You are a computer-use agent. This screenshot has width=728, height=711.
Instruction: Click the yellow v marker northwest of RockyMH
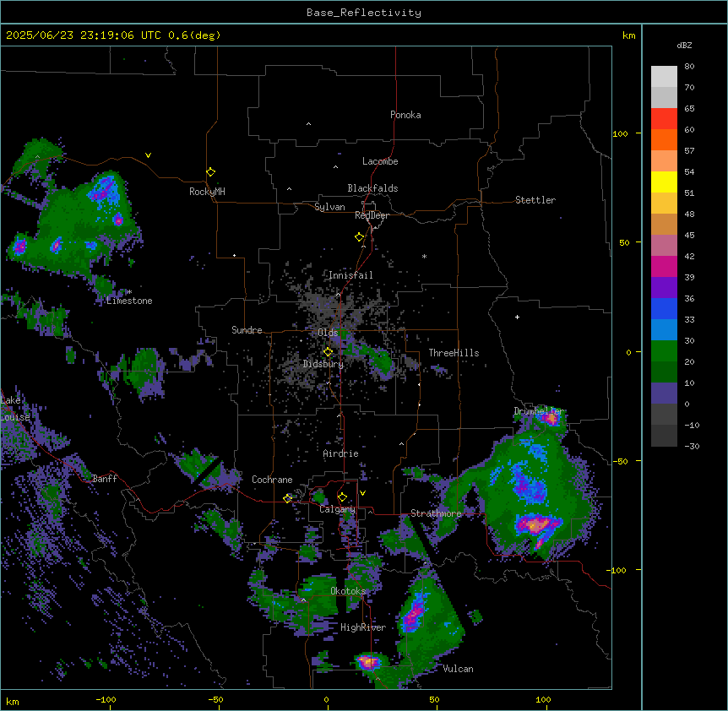point(148,155)
